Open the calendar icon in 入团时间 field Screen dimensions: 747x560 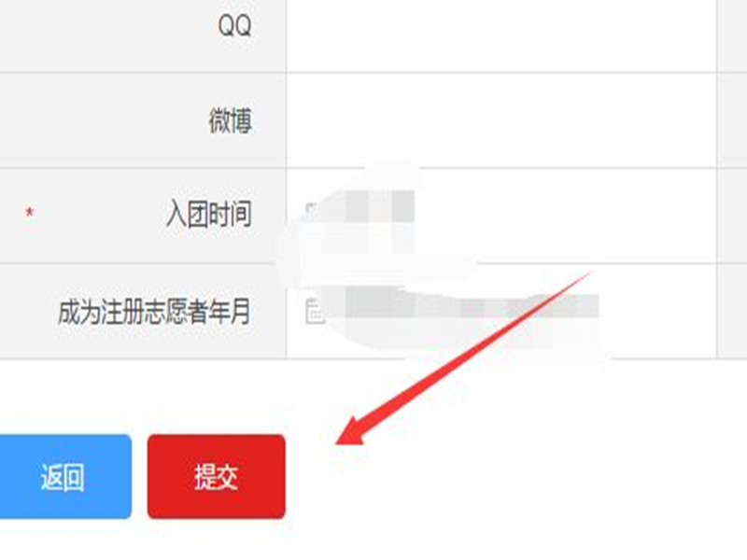pyautogui.click(x=311, y=209)
